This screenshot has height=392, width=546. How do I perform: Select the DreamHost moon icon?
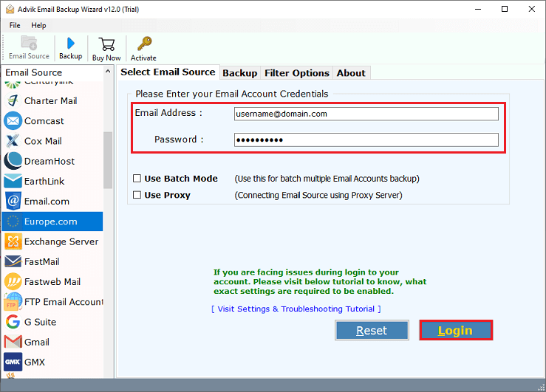[x=13, y=161]
